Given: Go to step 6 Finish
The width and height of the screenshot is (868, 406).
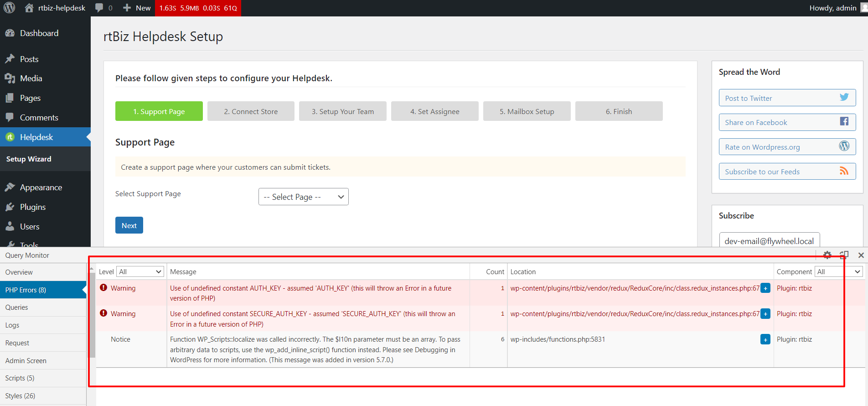Looking at the screenshot, I should coord(619,111).
